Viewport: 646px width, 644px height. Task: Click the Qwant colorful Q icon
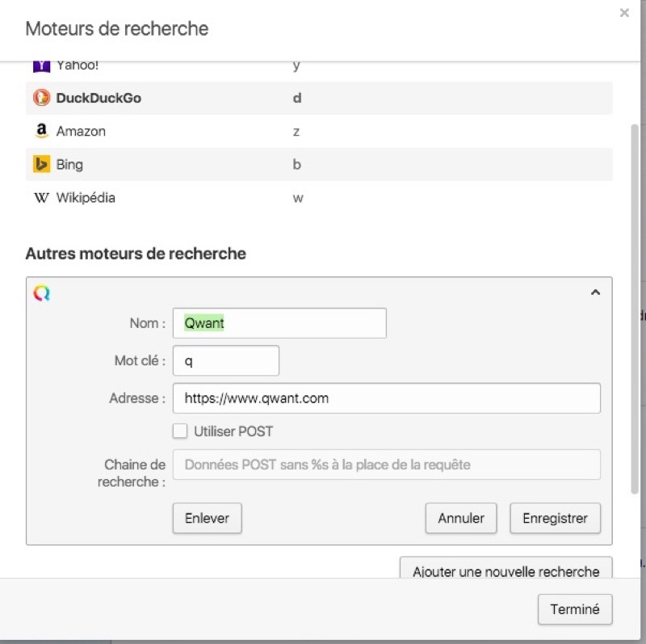(x=41, y=293)
